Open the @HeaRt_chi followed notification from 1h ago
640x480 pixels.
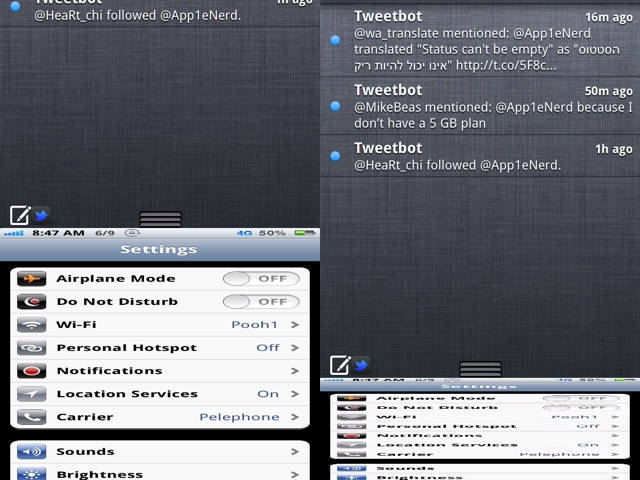[480, 156]
